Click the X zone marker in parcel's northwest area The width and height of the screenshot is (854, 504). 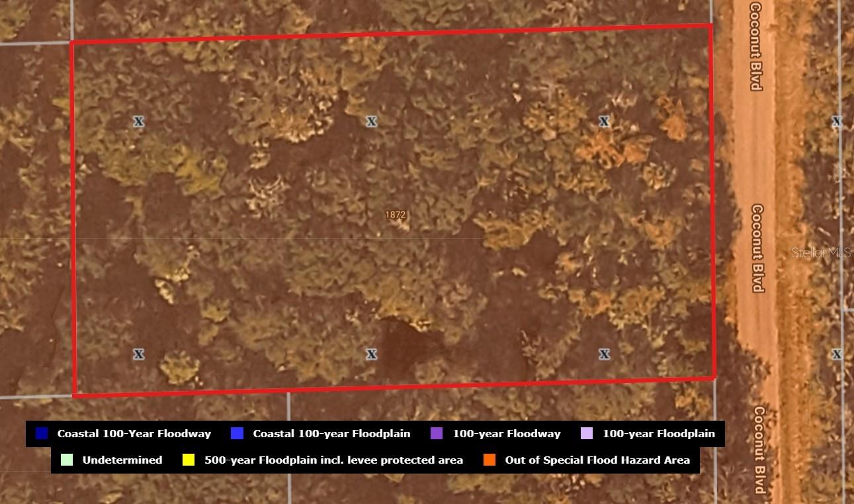pyautogui.click(x=139, y=122)
